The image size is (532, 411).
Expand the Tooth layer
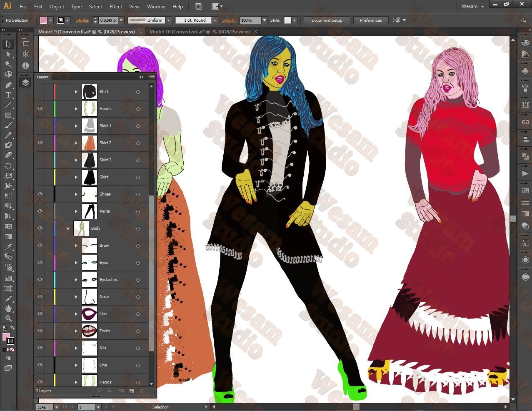coord(76,331)
